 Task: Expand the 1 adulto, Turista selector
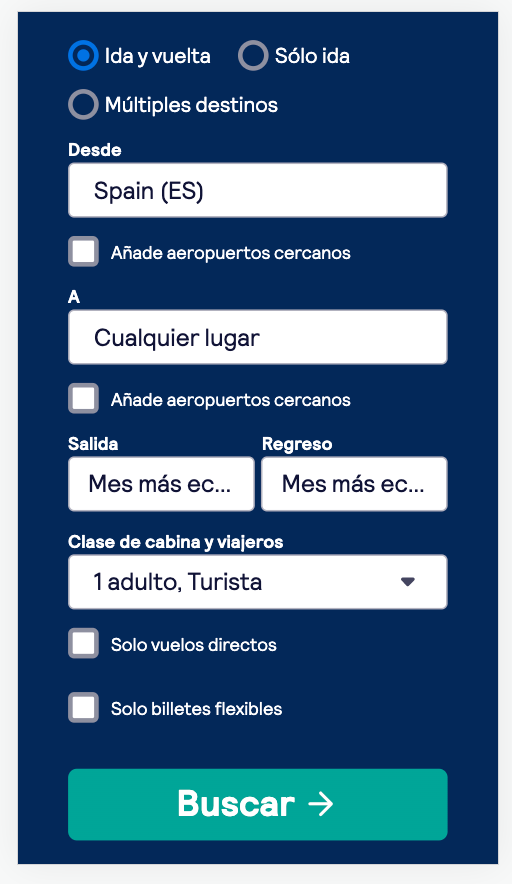click(258, 582)
